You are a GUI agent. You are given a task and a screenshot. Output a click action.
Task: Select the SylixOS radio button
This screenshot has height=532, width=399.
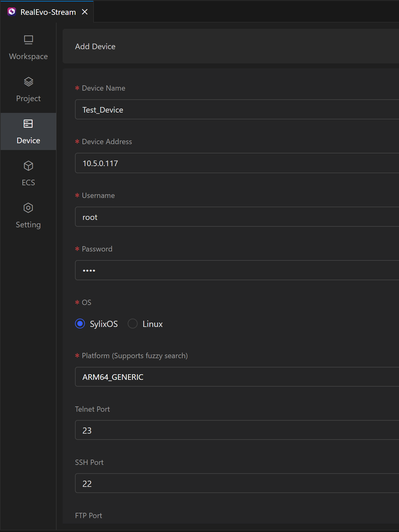[80, 324]
